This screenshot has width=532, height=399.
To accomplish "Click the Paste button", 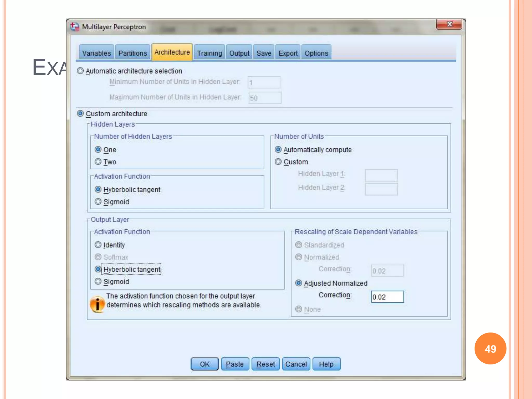I will point(235,364).
